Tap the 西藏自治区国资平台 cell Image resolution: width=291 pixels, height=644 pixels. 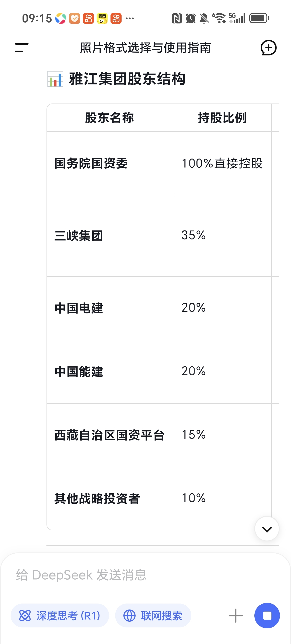coord(110,435)
